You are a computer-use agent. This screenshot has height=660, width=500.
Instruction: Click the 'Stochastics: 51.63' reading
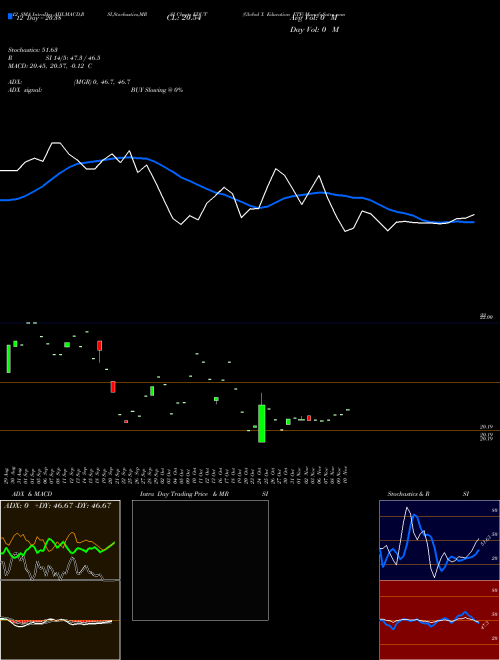(32, 51)
